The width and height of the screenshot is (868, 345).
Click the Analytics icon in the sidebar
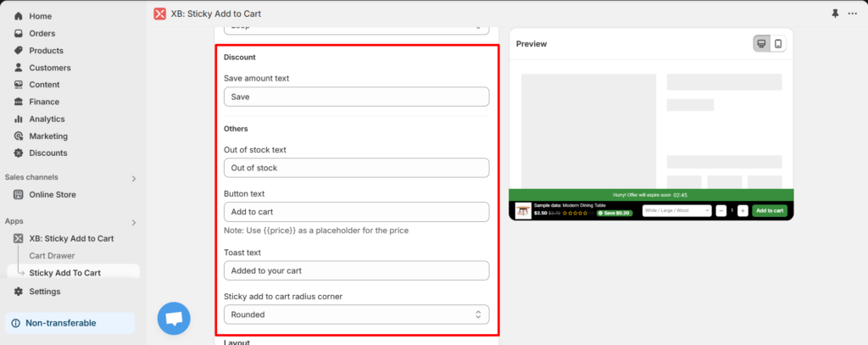click(x=19, y=119)
